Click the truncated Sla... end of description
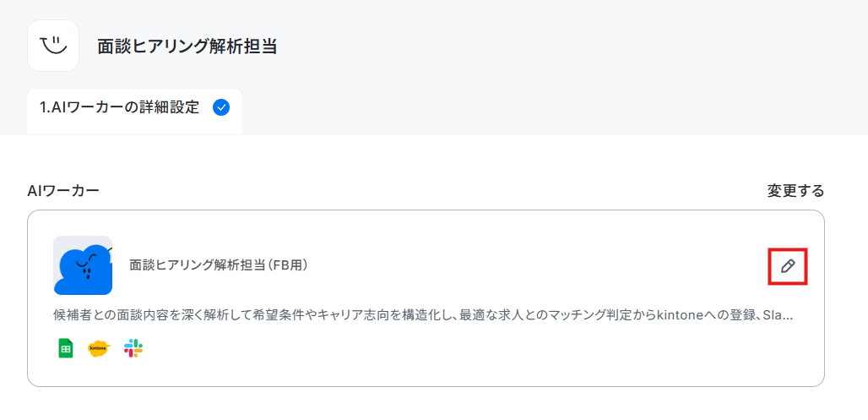Viewport: 868px width, 420px height. [778, 316]
